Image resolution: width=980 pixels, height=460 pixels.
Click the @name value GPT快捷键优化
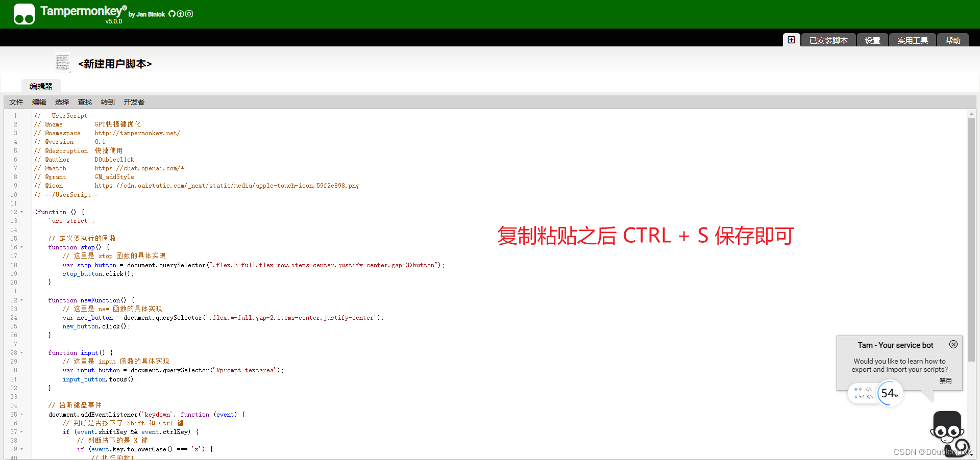click(x=117, y=124)
